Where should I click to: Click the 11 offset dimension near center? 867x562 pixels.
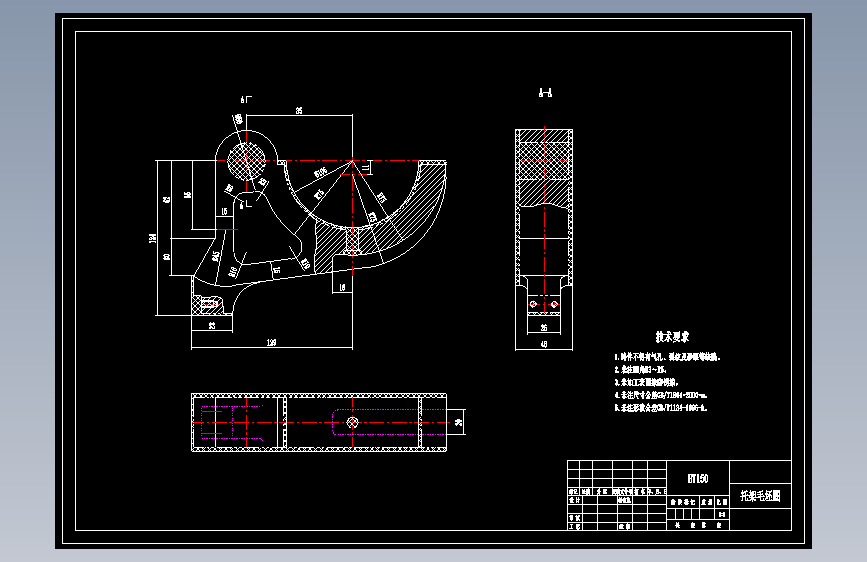click(x=365, y=166)
